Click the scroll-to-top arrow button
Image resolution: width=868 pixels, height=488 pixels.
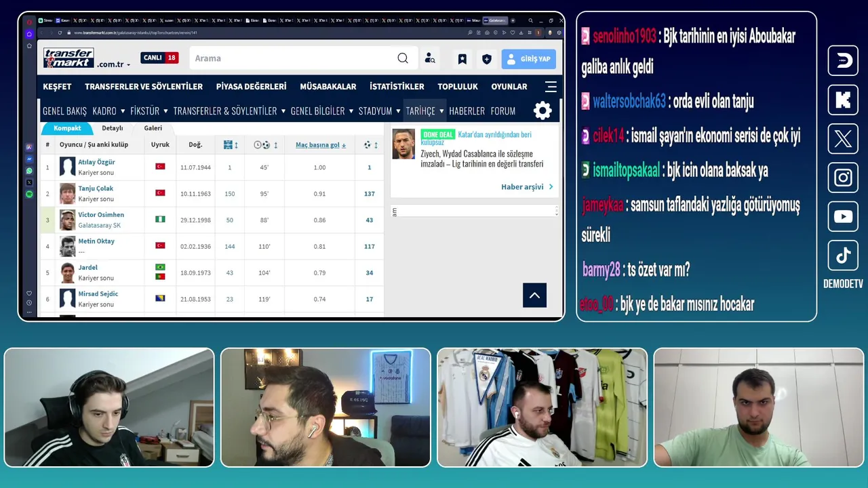534,295
